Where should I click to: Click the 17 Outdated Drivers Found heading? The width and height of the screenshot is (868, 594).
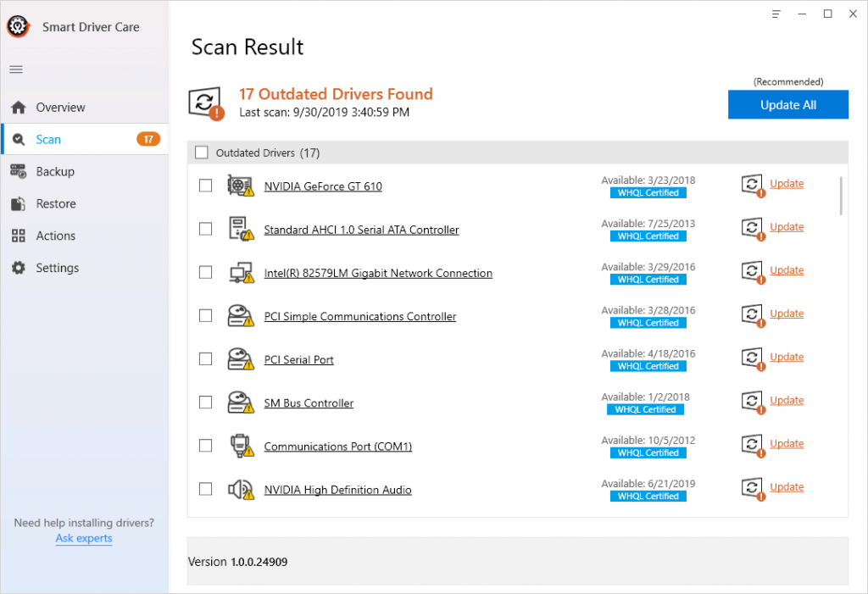(336, 94)
